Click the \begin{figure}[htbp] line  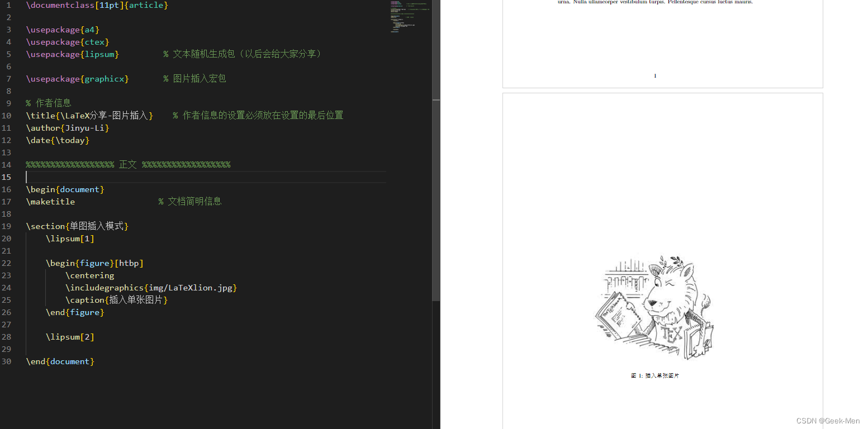pos(94,263)
